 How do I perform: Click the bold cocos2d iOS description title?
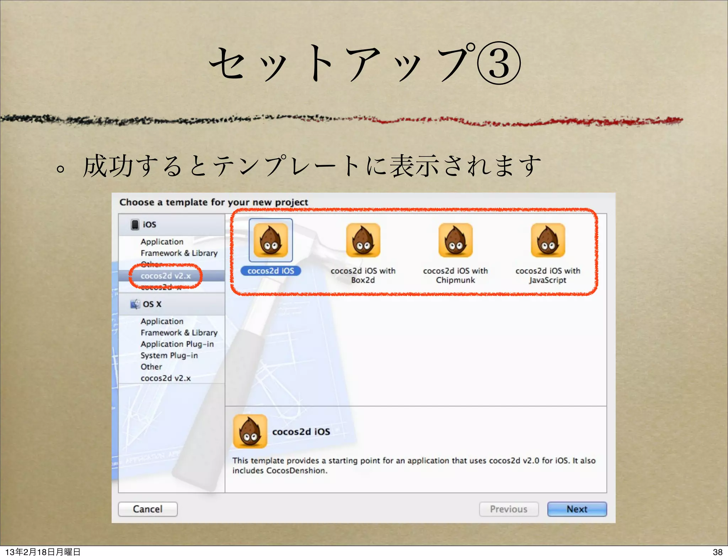(301, 432)
